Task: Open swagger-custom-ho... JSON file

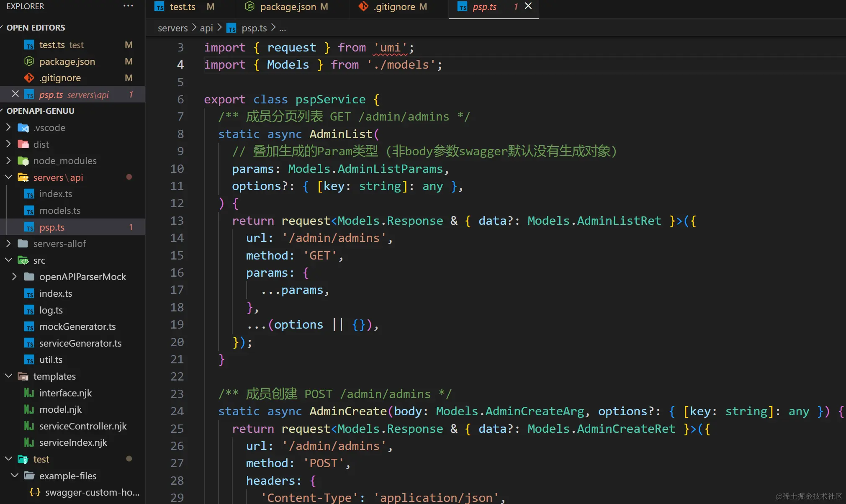Action: coord(72,492)
